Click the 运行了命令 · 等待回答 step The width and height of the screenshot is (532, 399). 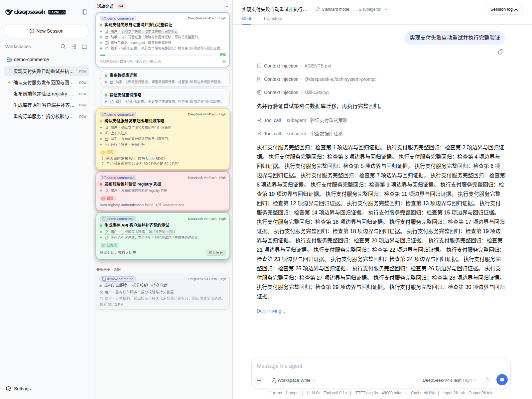click(125, 144)
